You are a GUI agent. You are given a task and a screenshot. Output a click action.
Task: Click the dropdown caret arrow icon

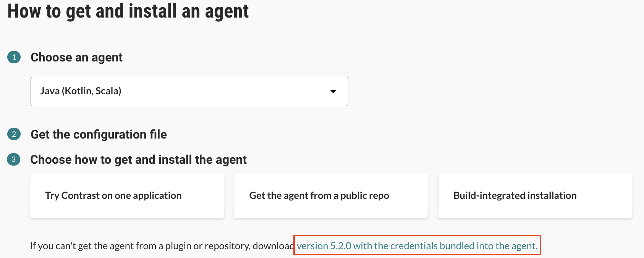[333, 92]
